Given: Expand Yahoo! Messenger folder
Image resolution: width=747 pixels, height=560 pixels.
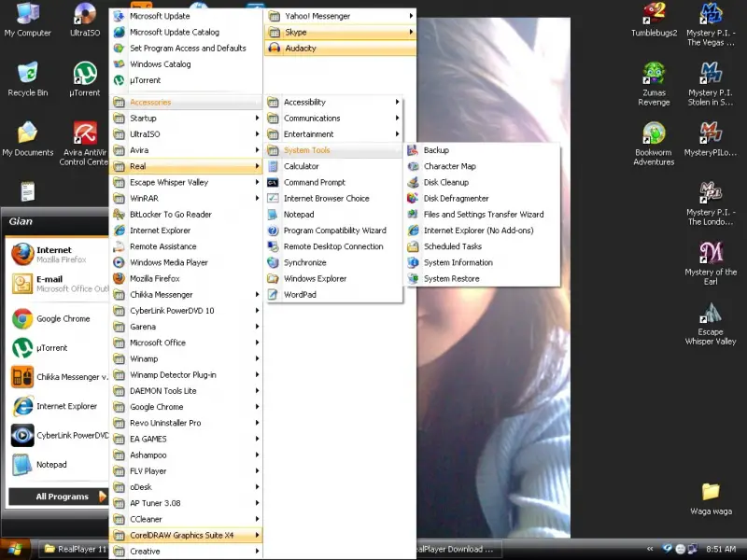Looking at the screenshot, I should [x=340, y=16].
